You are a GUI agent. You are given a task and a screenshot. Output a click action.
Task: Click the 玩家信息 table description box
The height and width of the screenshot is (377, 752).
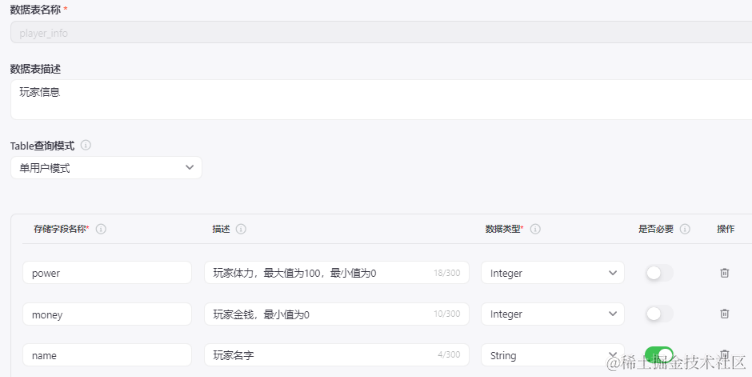point(381,99)
